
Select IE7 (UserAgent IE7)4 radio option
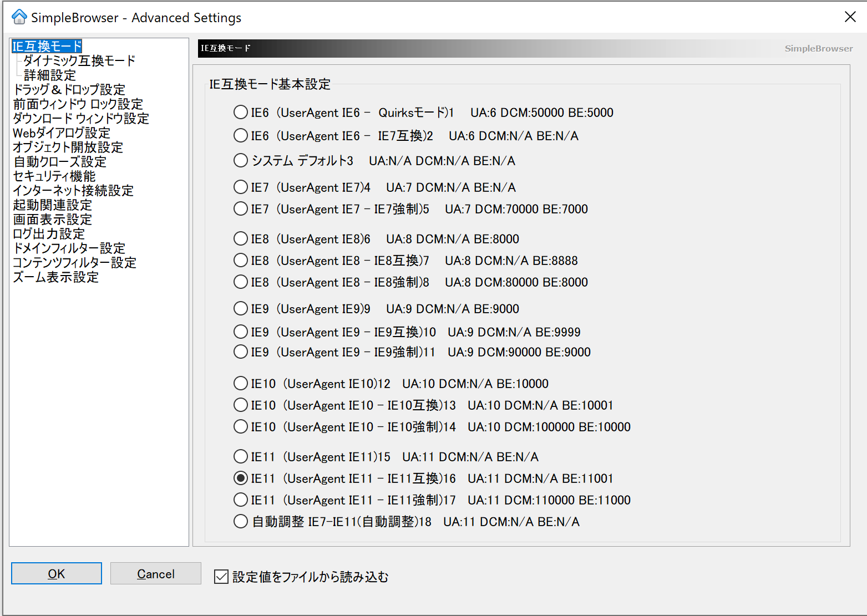[241, 187]
